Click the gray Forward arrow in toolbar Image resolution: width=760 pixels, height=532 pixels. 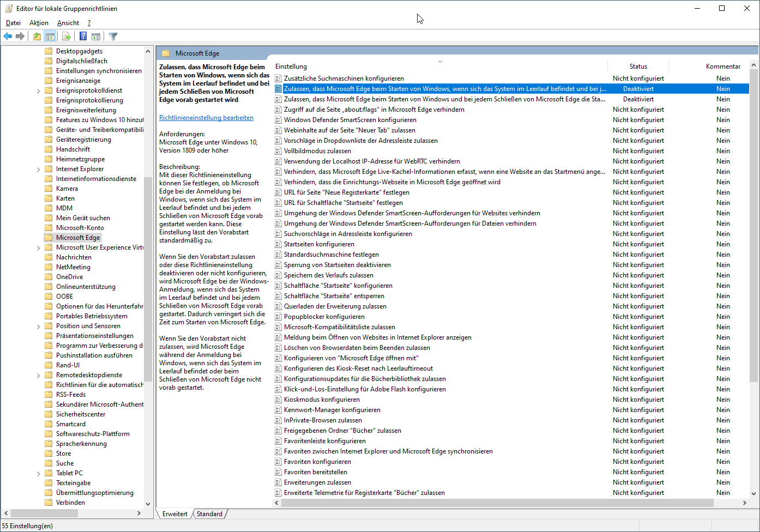20,37
